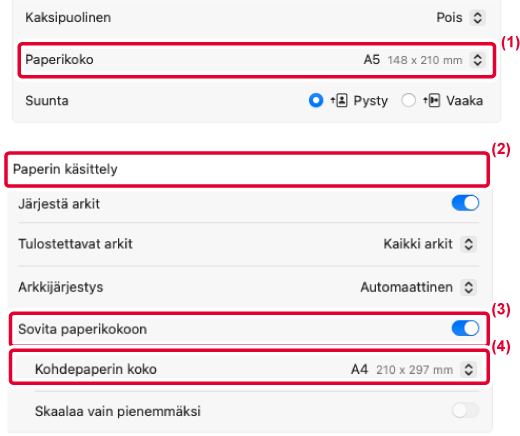Click the Vaaka orientation label

pos(465,101)
